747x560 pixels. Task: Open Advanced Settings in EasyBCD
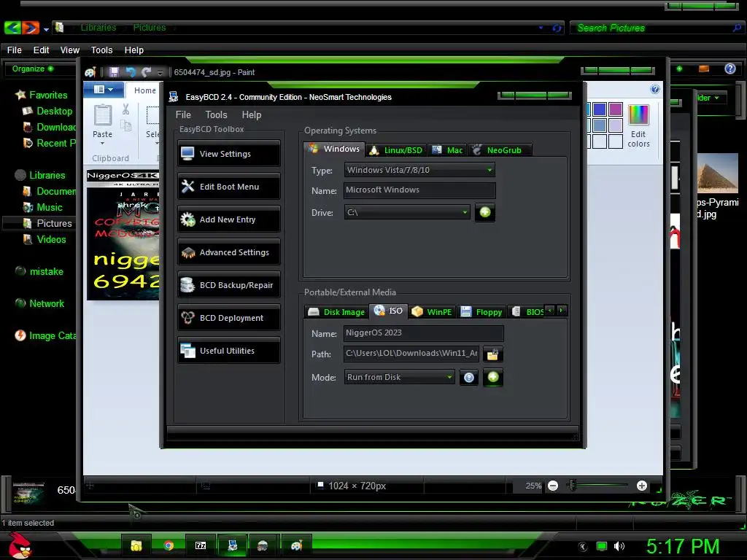point(228,252)
